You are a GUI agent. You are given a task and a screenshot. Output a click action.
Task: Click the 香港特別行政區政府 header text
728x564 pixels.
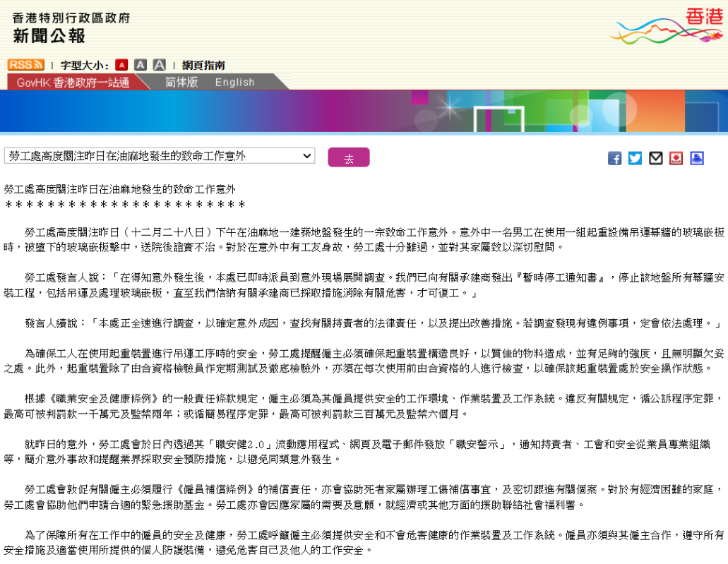pyautogui.click(x=71, y=18)
